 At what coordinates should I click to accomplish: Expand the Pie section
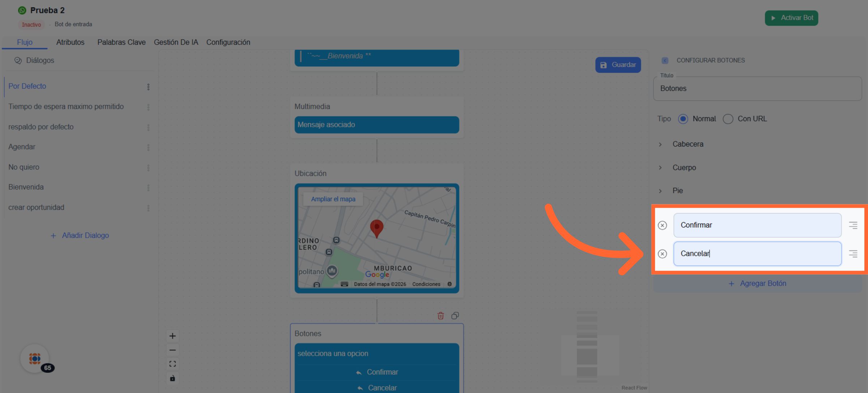(677, 191)
